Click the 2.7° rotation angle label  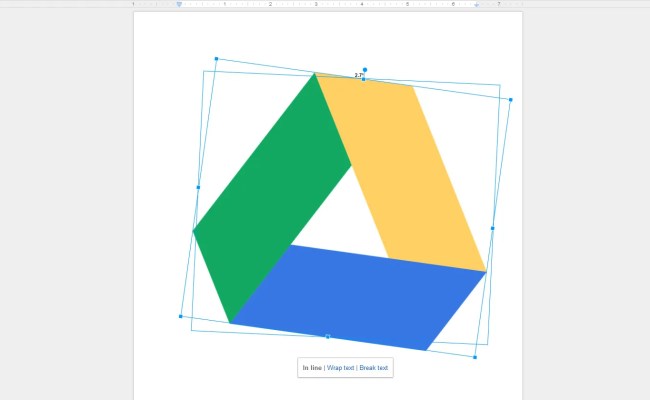pos(359,75)
